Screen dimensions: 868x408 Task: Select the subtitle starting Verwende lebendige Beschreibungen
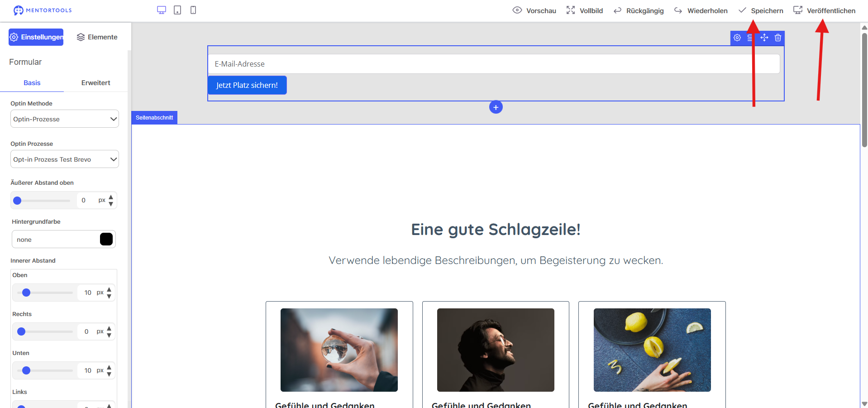coord(496,260)
